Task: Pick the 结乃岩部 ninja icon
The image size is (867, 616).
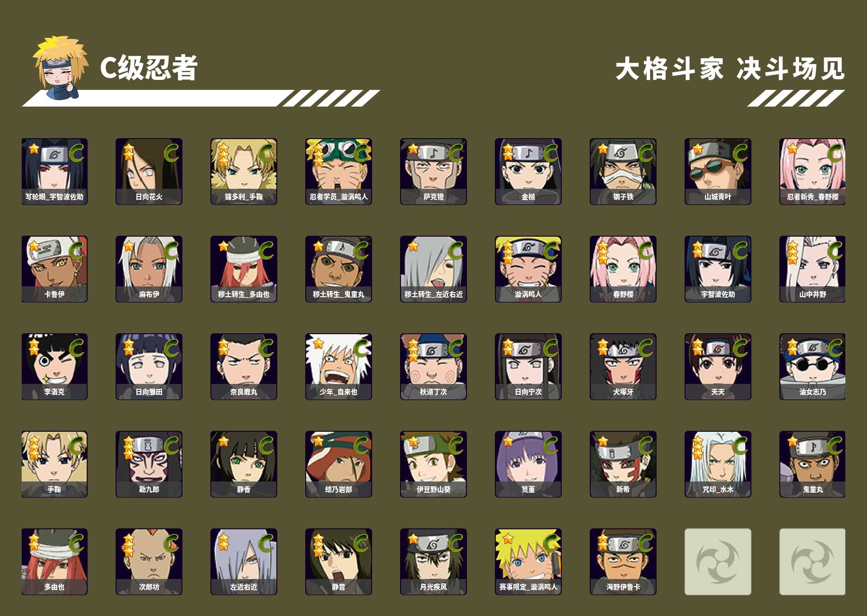Action: point(339,464)
